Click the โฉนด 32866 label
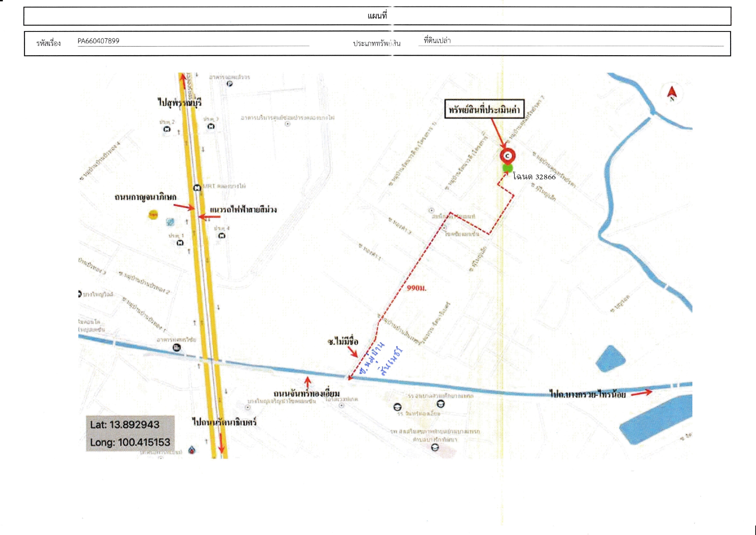Image resolution: width=756 pixels, height=535 pixels. (x=534, y=177)
